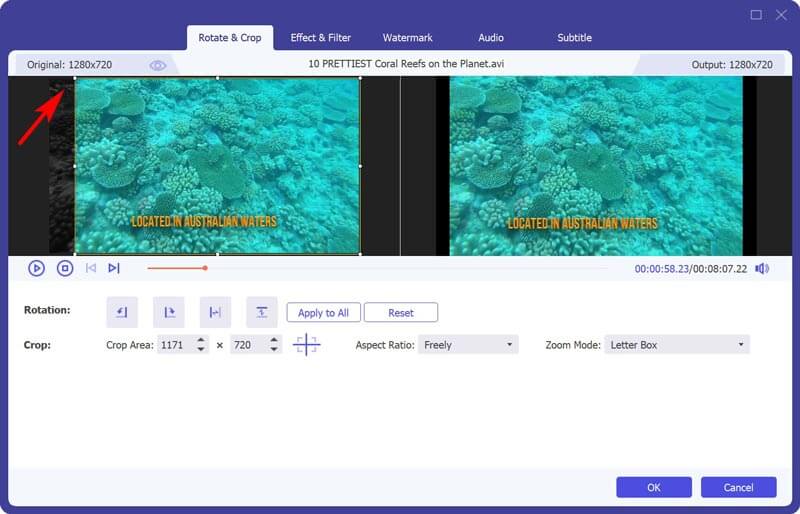The width and height of the screenshot is (800, 514).
Task: Click the bottom-middle crop handle
Action: [218, 254]
